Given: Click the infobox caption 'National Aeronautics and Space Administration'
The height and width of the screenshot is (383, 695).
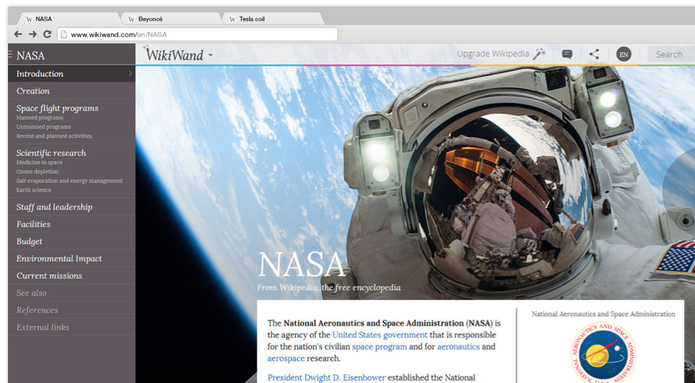Looking at the screenshot, I should point(603,314).
